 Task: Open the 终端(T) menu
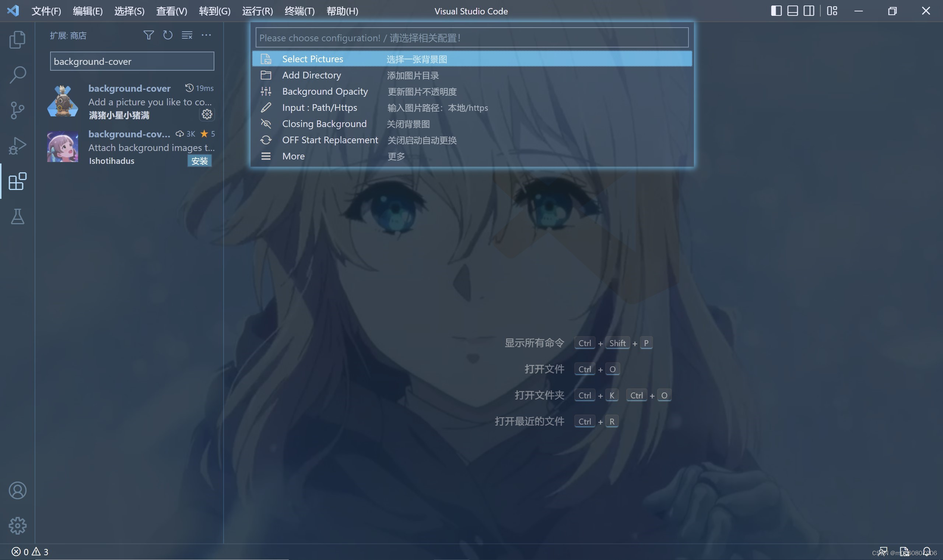[x=299, y=11]
